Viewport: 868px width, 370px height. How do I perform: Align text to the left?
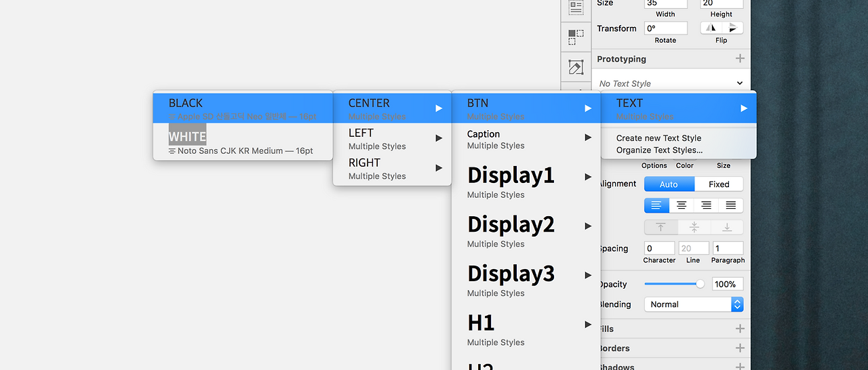pos(656,205)
